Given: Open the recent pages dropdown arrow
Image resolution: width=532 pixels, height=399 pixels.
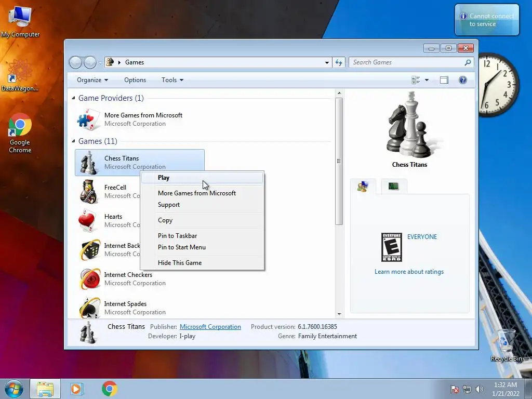Looking at the screenshot, I should click(100, 63).
